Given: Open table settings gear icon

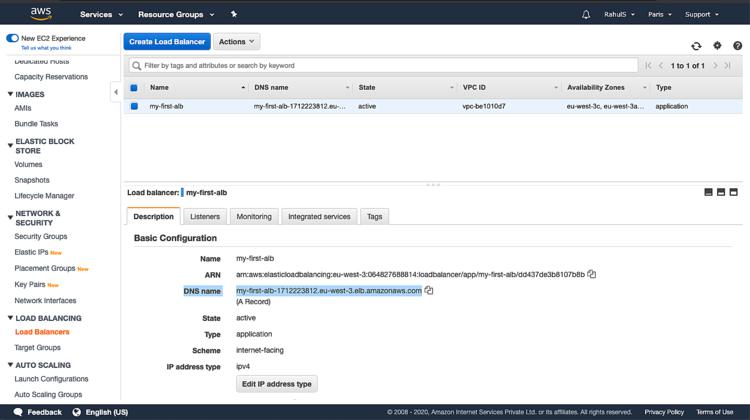Looking at the screenshot, I should 717,46.
